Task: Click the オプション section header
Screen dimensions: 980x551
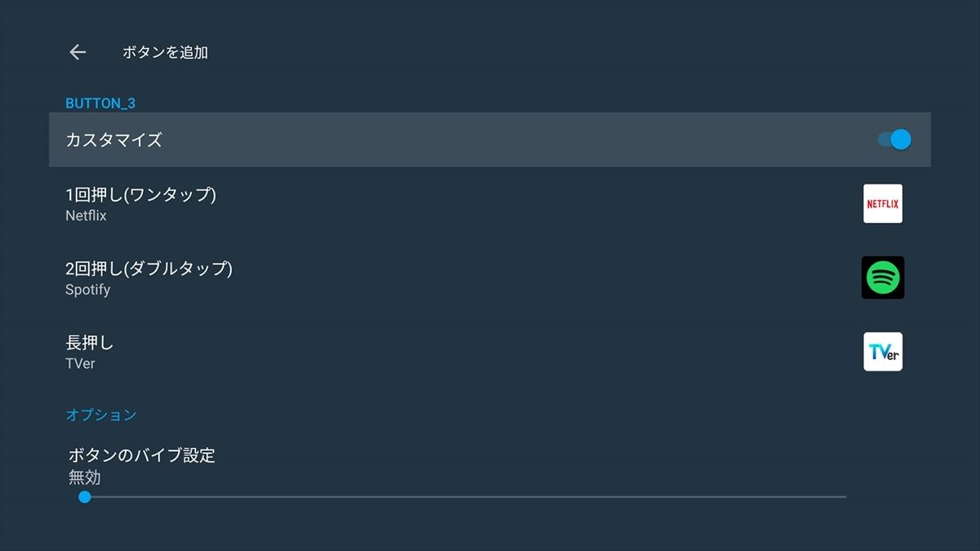Action: [x=100, y=415]
